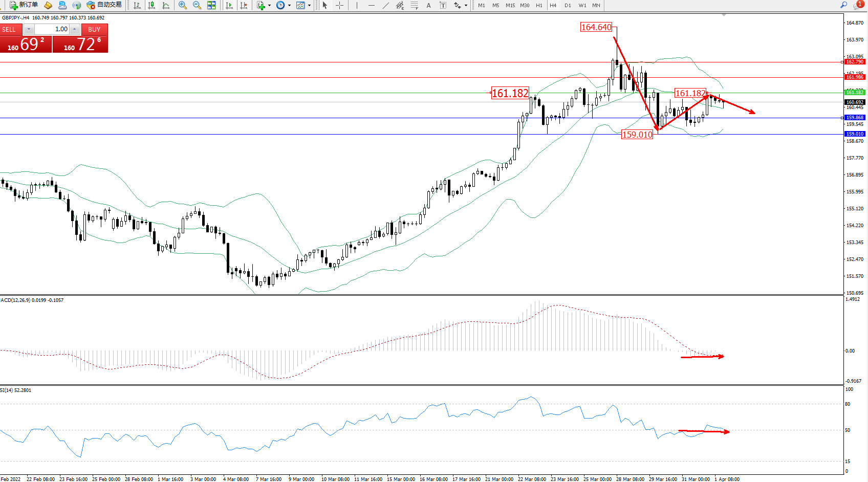The image size is (868, 482).
Task: Switch to the D1 timeframe
Action: (x=568, y=5)
